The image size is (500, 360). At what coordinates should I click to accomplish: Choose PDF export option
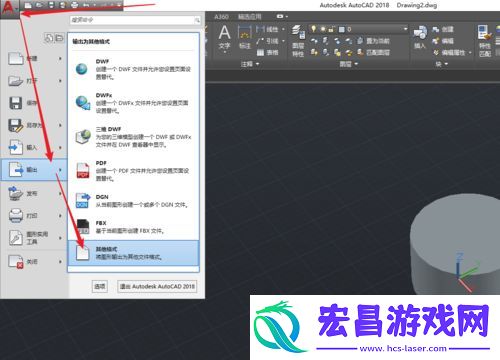point(134,171)
